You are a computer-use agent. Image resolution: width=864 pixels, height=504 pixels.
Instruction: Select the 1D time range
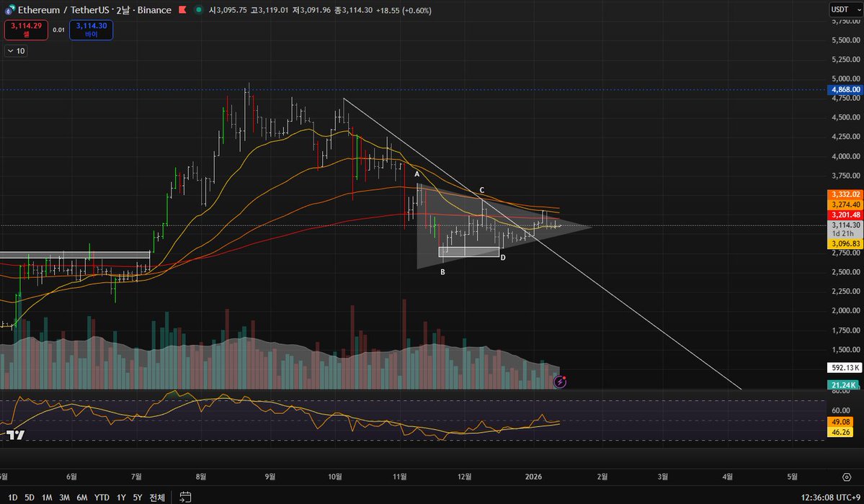point(12,498)
